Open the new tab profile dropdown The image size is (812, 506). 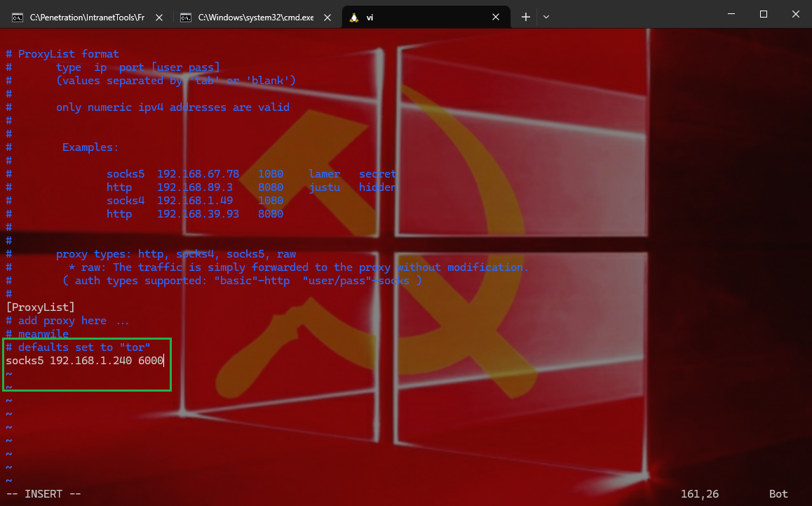coord(546,17)
